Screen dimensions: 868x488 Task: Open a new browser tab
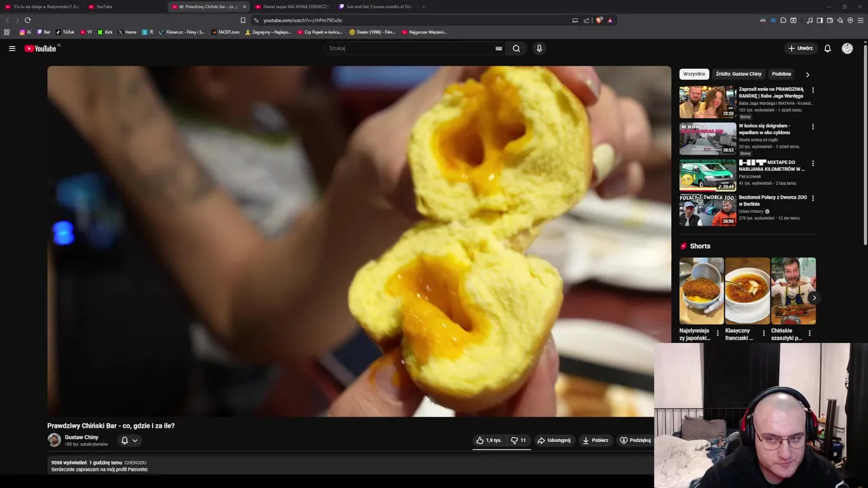(423, 7)
